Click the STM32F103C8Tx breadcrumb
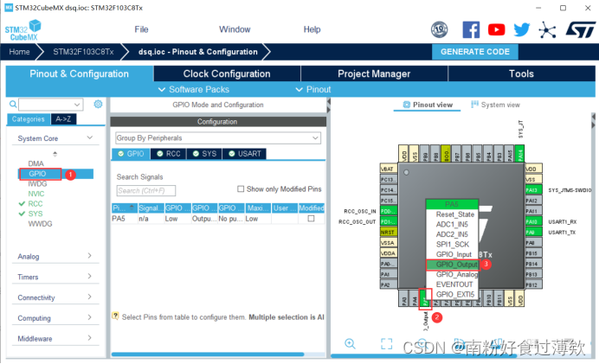 [x=83, y=52]
